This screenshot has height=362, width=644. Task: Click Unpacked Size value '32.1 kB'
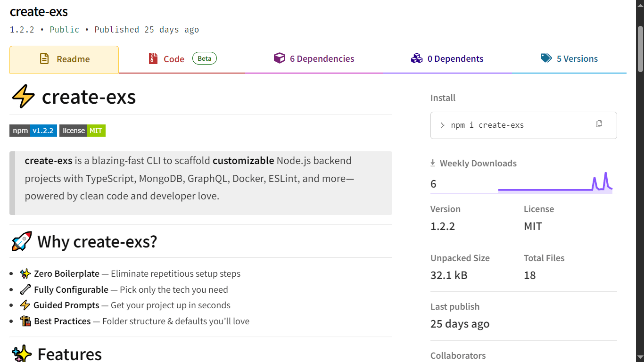click(x=449, y=275)
